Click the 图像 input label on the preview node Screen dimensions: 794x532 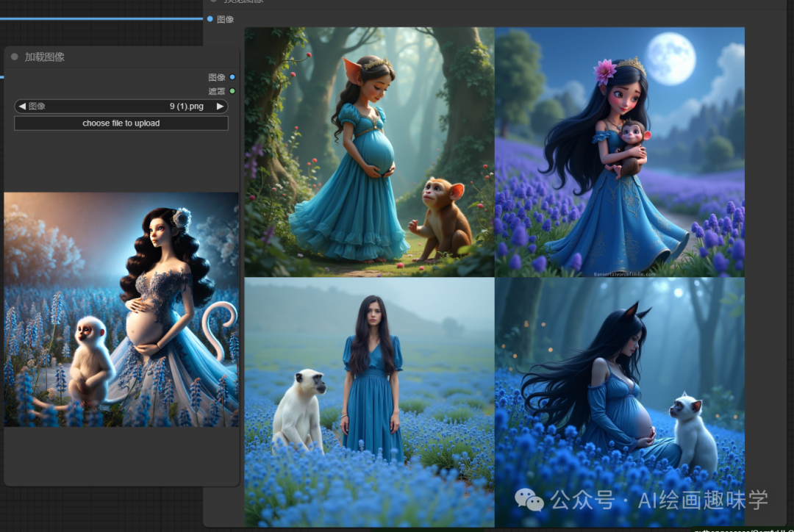tap(226, 19)
